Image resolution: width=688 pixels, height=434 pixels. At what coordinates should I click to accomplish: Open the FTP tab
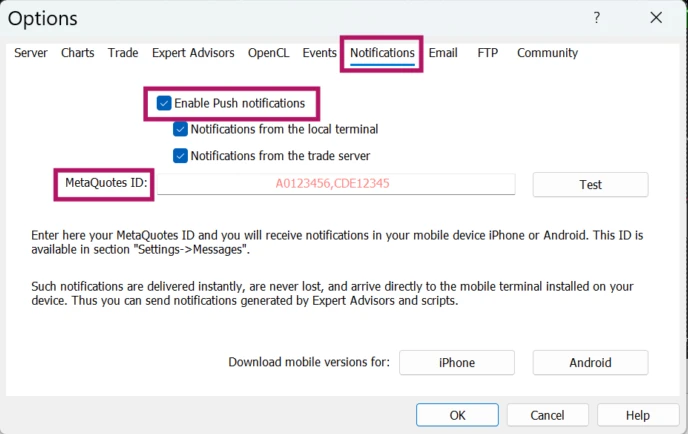click(x=487, y=53)
